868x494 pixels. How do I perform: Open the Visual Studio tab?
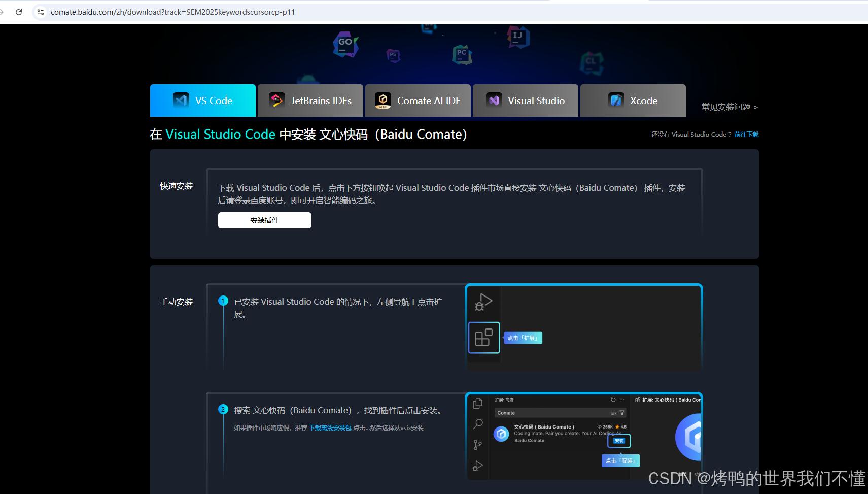(526, 101)
